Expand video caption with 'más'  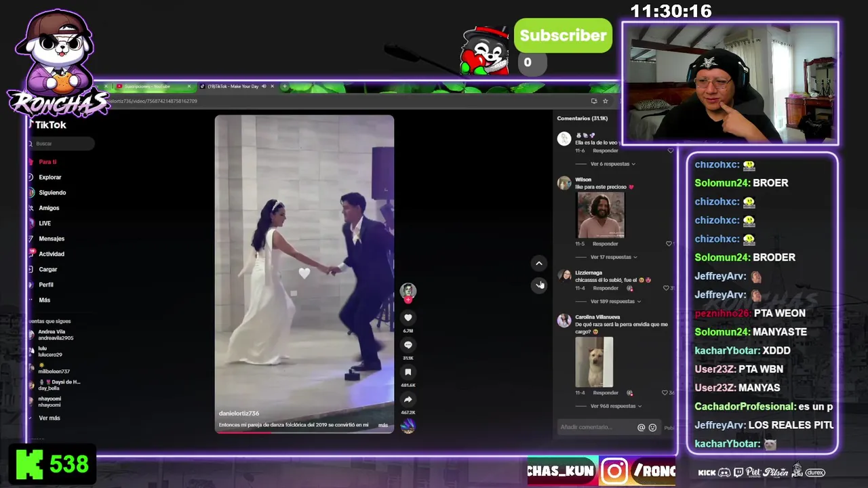383,425
